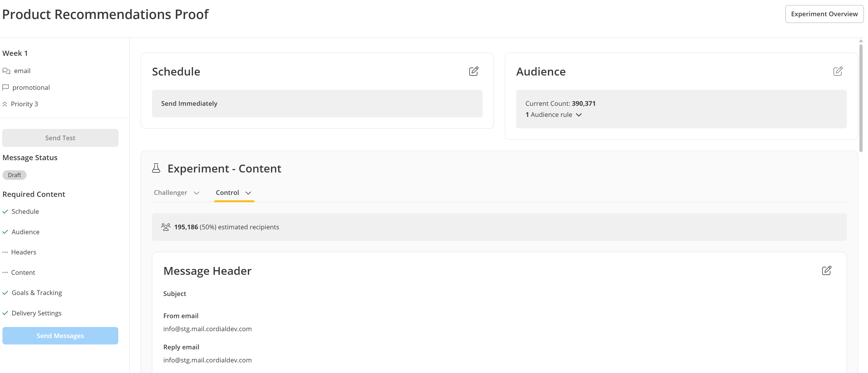Viewport: 868px width, 373px height.
Task: Edit the Message Header via pencil icon
Action: [x=826, y=271]
